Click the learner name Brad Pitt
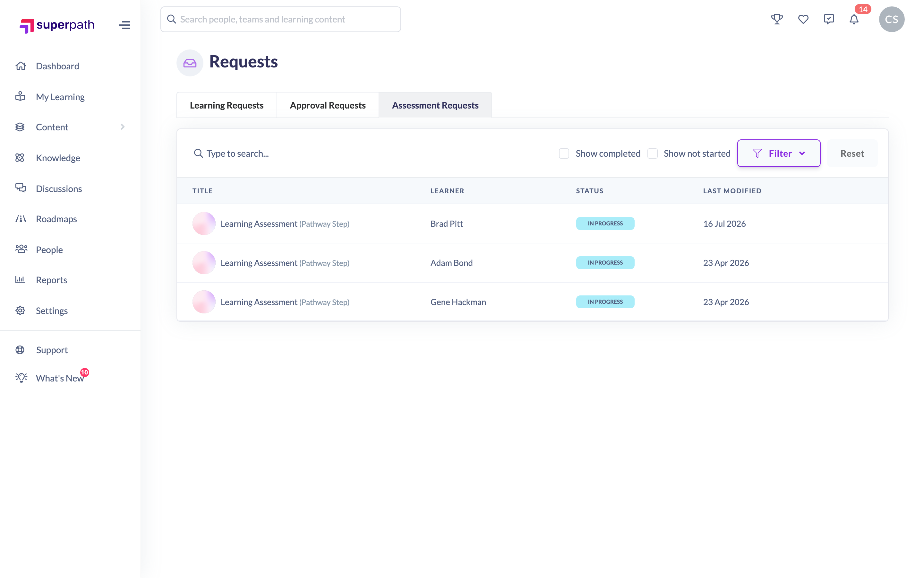 coord(447,223)
